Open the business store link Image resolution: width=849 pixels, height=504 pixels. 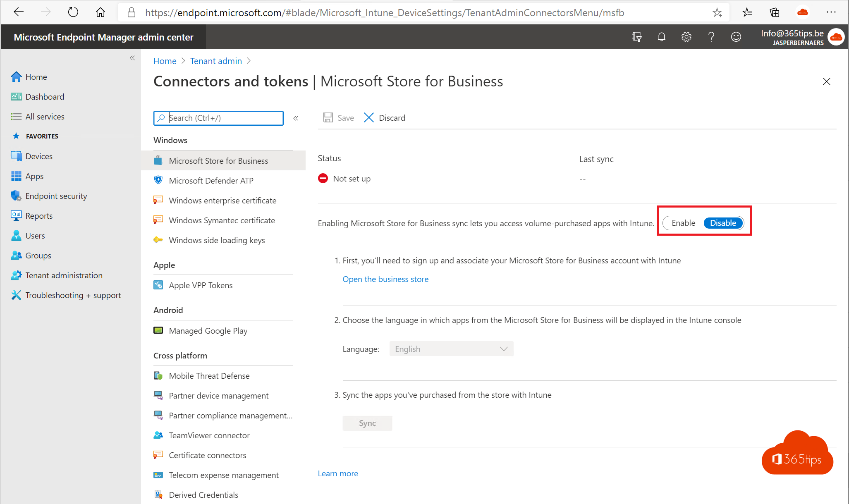coord(385,279)
